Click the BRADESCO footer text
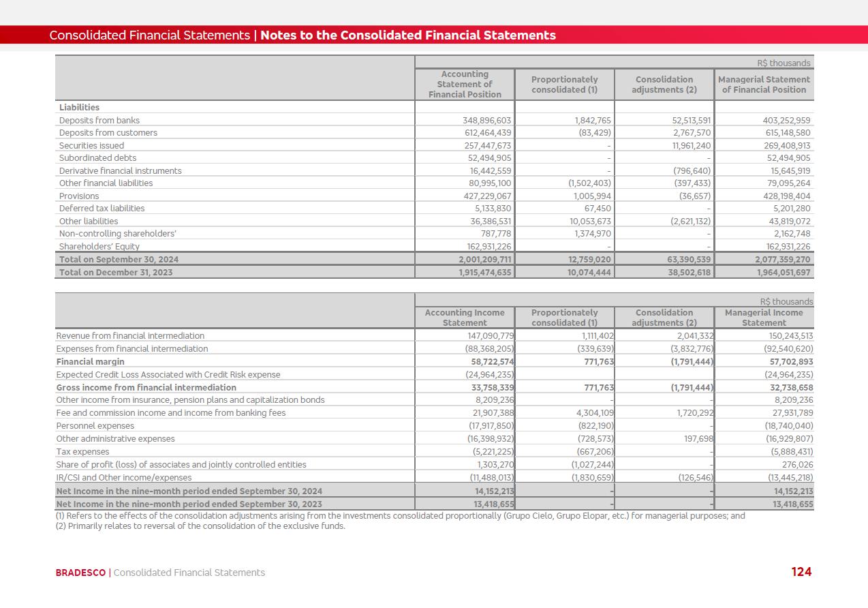This screenshot has width=868, height=608. tap(80, 573)
